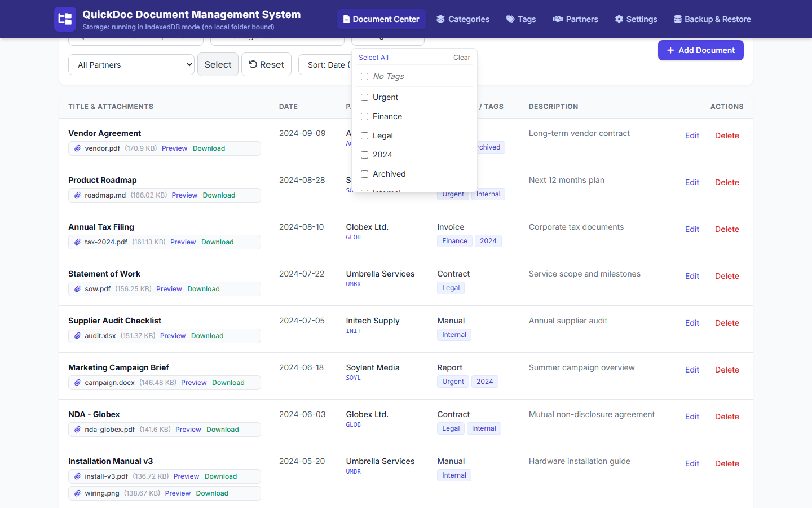Click the paperclip icon beside nda-globex.pdf

78,430
